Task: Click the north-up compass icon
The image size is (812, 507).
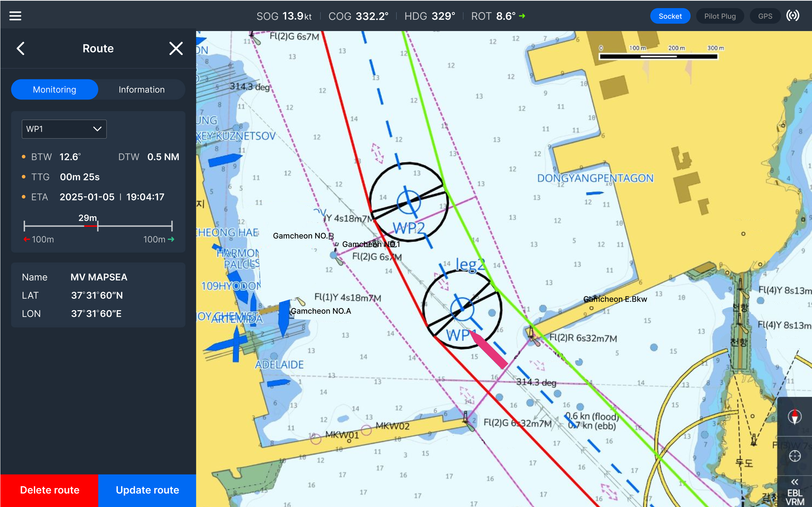Action: tap(794, 417)
